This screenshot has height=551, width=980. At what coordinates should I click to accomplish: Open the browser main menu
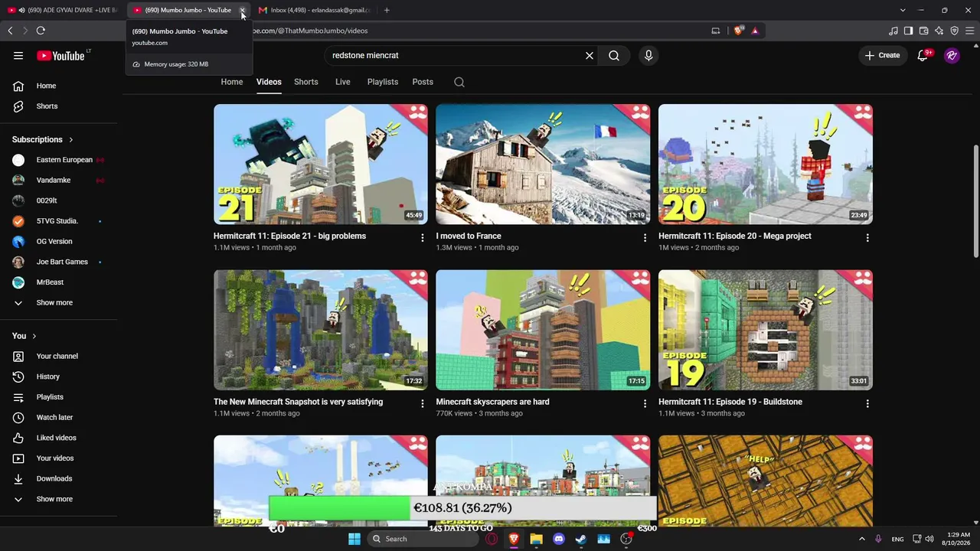[970, 31]
